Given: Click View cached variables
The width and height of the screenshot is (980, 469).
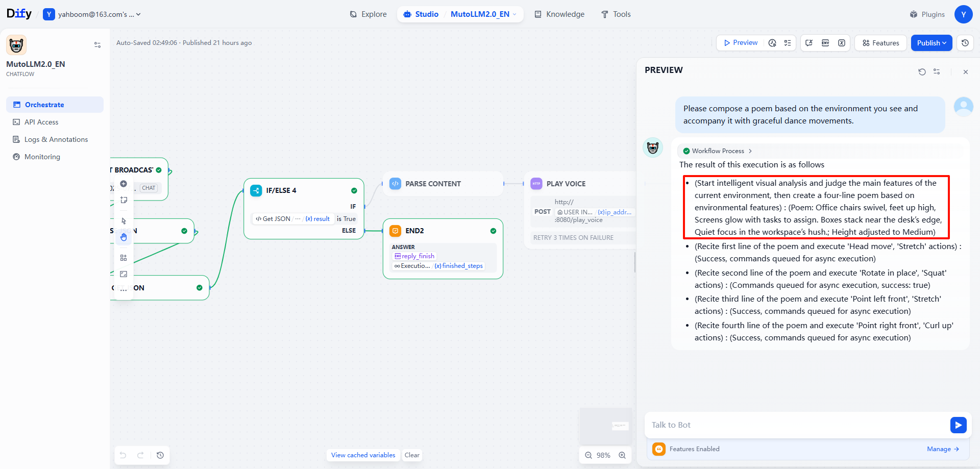Looking at the screenshot, I should [363, 455].
